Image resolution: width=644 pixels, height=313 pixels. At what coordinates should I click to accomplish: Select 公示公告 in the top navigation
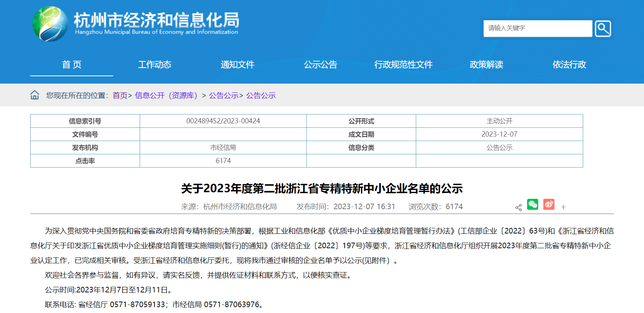click(x=320, y=65)
